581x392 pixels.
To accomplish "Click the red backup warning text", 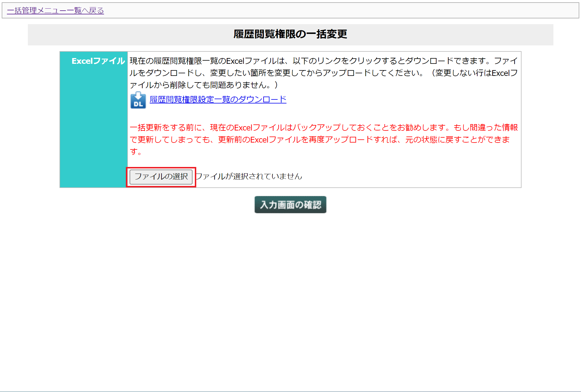I will click(x=324, y=139).
